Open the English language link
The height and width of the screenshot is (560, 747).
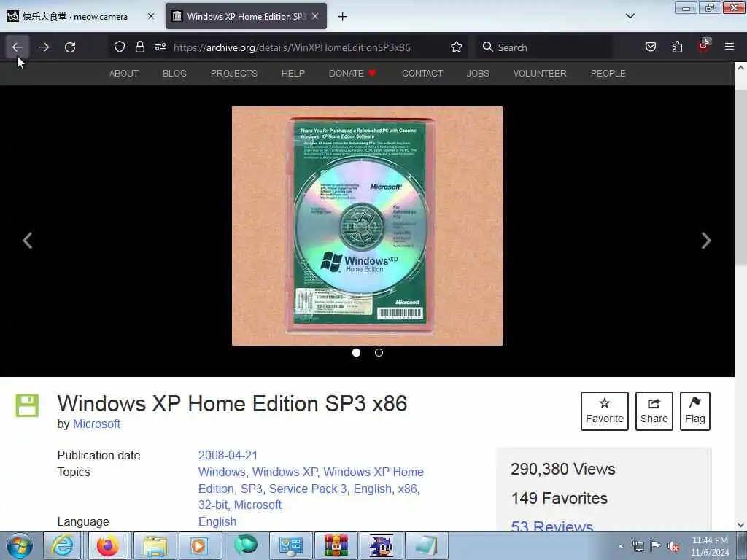coord(217,521)
